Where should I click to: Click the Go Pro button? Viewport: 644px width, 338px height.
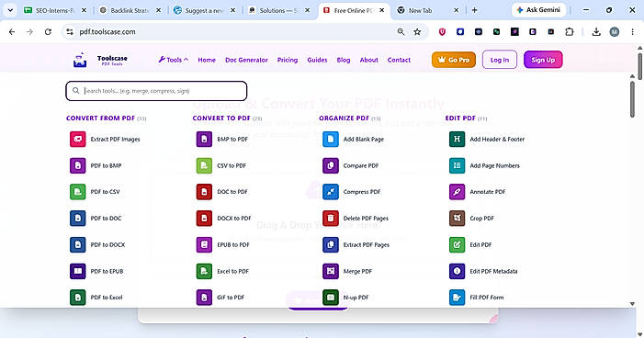(x=454, y=60)
